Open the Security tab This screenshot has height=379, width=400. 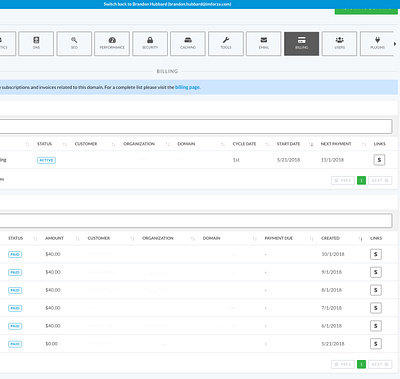(150, 44)
